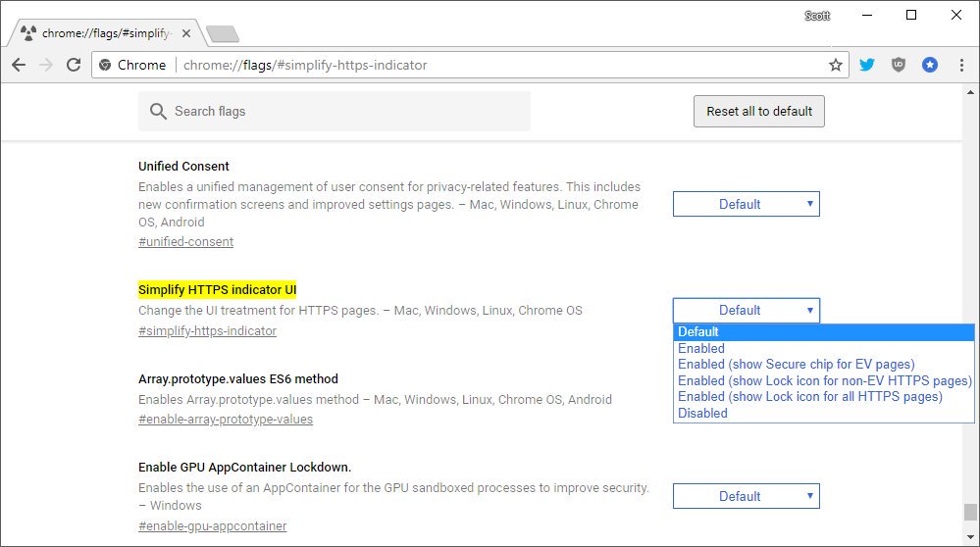Choose Enabled (show Secure chip for EV pages)
The width and height of the screenshot is (980, 547).
[796, 365]
